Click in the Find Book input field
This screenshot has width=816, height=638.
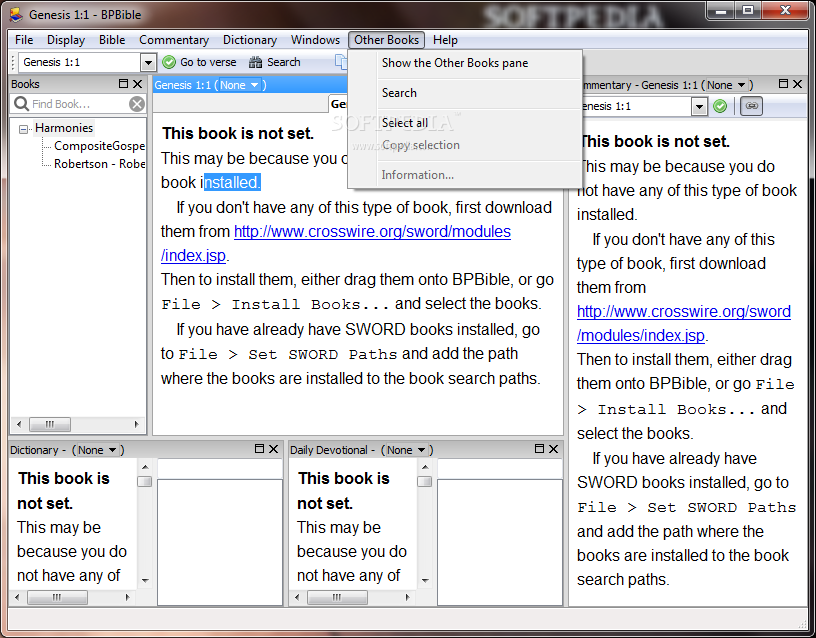(x=78, y=104)
